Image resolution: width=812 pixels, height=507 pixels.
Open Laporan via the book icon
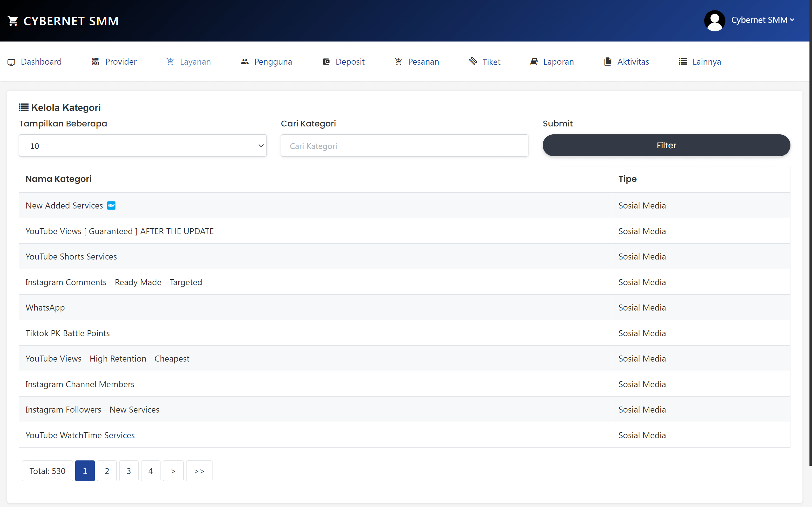click(x=534, y=62)
